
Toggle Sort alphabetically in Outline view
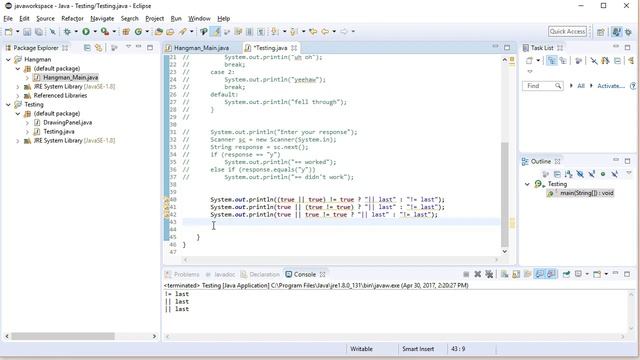(569, 174)
